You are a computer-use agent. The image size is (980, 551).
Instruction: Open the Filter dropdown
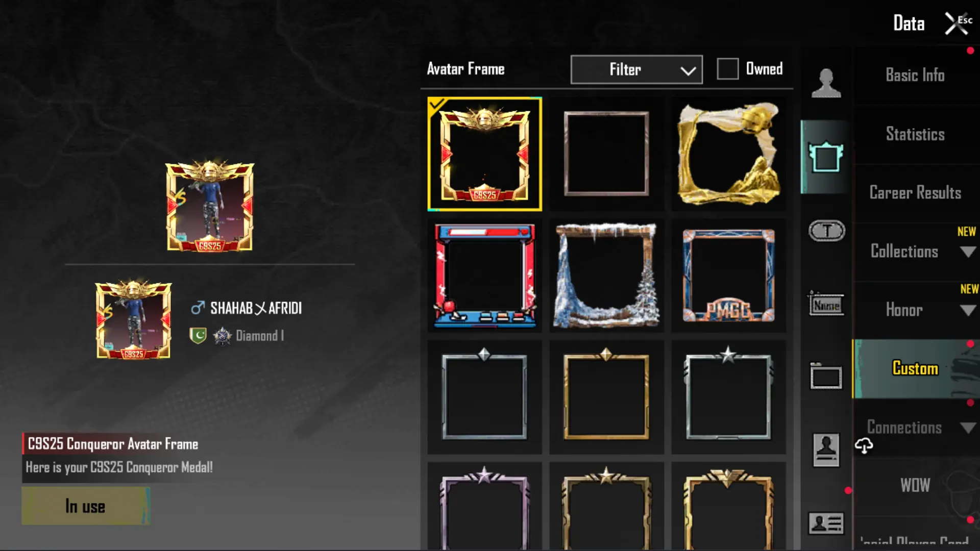tap(636, 69)
